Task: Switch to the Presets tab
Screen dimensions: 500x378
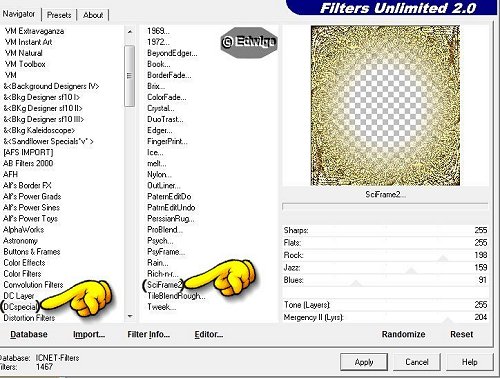Action: [x=59, y=15]
